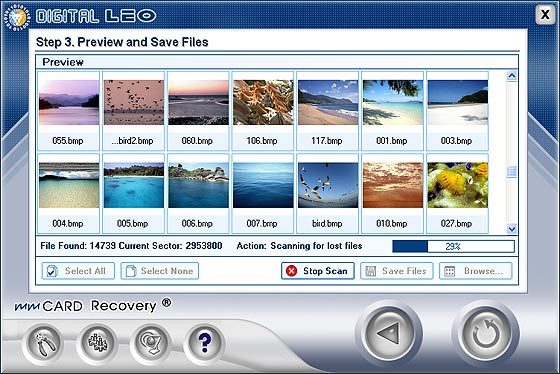This screenshot has height=374, width=560.
Task: Click the Action: Scanning for lost files text
Action: 299,246
